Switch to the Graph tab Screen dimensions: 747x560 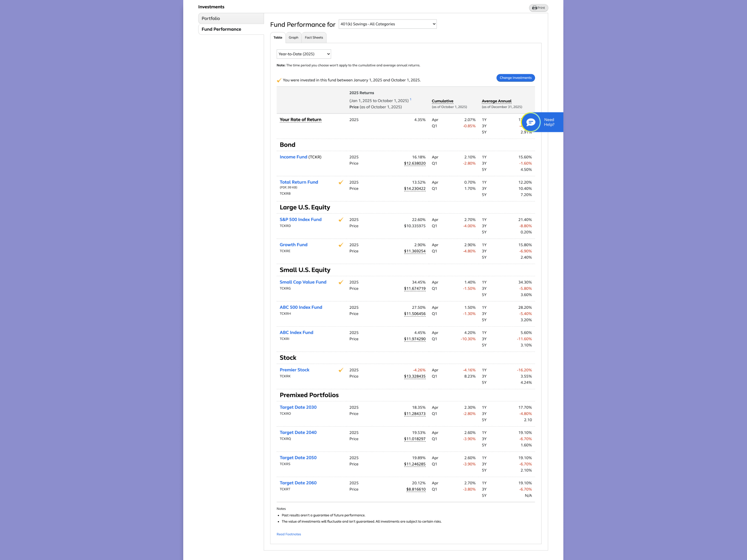(293, 38)
